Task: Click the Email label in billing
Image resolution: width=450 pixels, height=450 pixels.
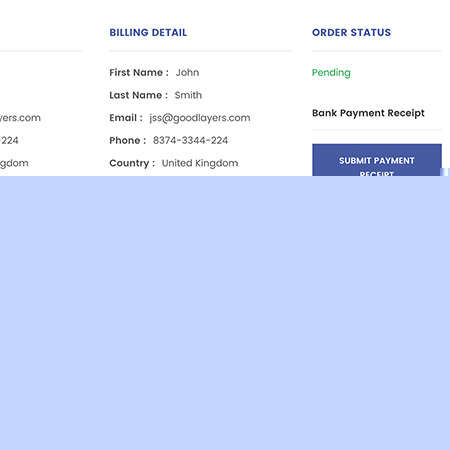Action: pos(126,118)
